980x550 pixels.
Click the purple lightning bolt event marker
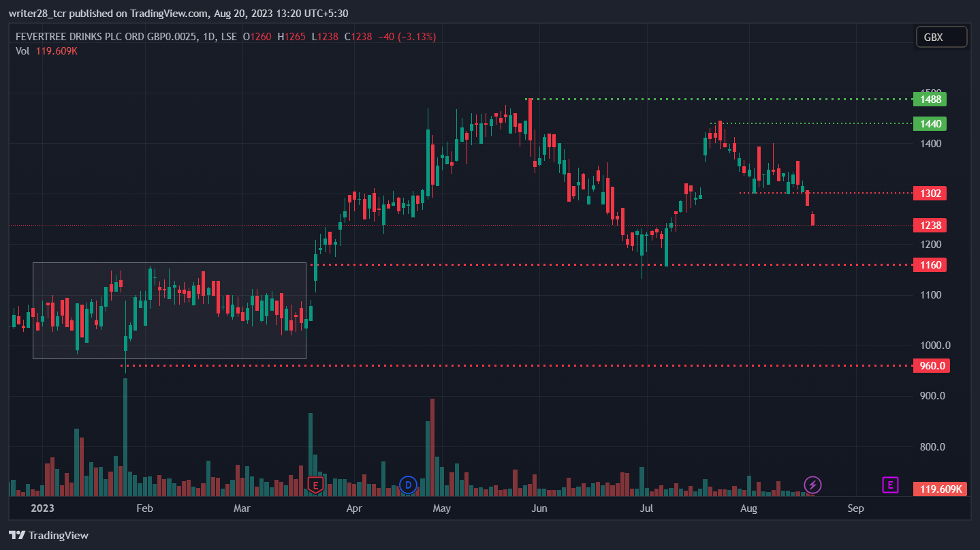pos(812,485)
